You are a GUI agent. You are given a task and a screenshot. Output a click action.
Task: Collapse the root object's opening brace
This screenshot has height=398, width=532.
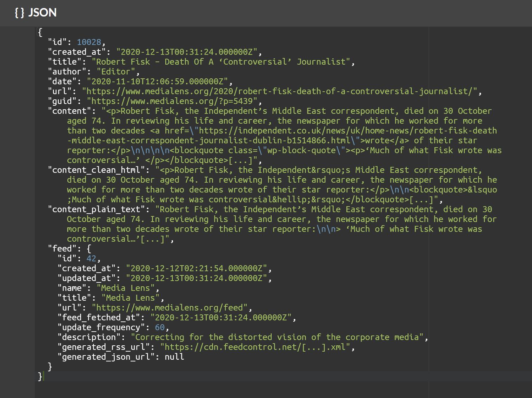click(x=40, y=32)
